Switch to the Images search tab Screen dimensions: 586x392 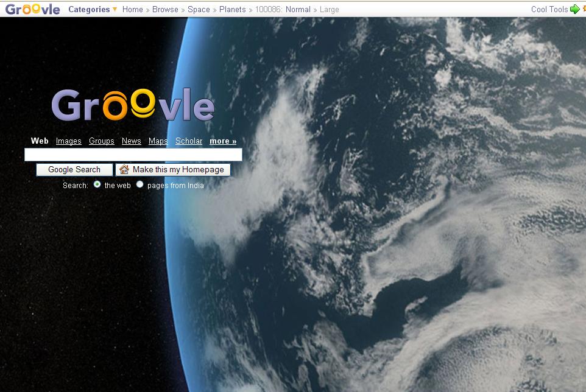click(69, 141)
